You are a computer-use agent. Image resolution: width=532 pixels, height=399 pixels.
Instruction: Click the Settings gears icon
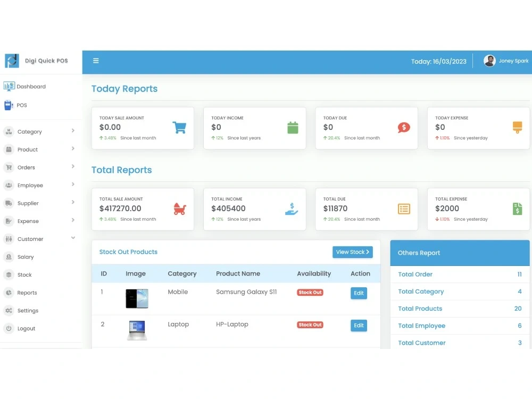click(x=9, y=311)
